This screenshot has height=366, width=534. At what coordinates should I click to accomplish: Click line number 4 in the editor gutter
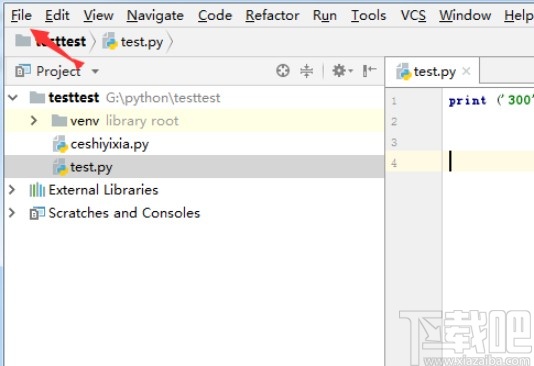(x=394, y=163)
